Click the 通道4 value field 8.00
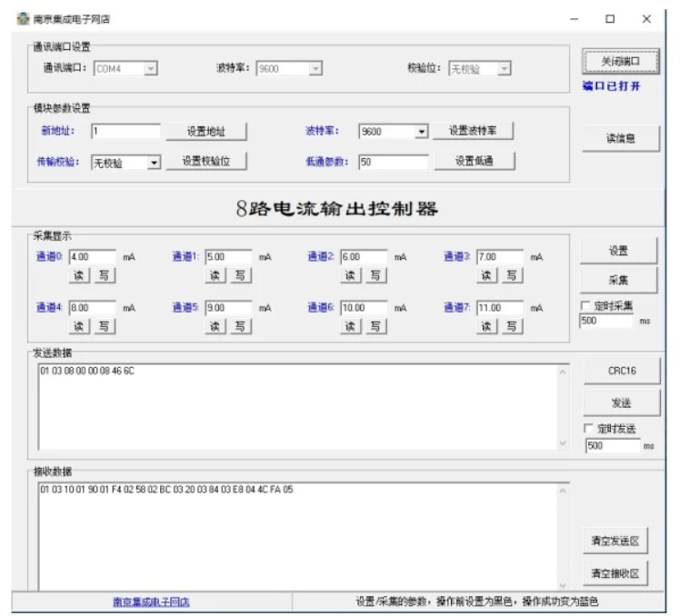680x616 pixels. [x=93, y=307]
